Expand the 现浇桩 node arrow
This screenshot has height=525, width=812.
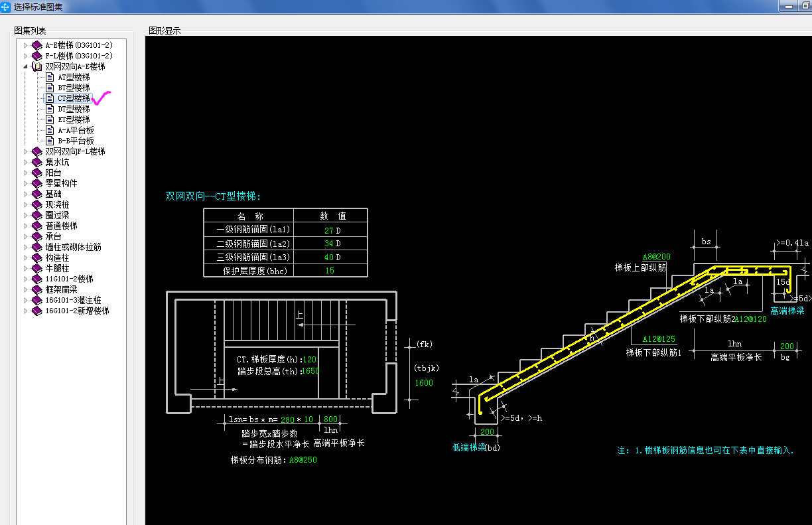click(26, 204)
